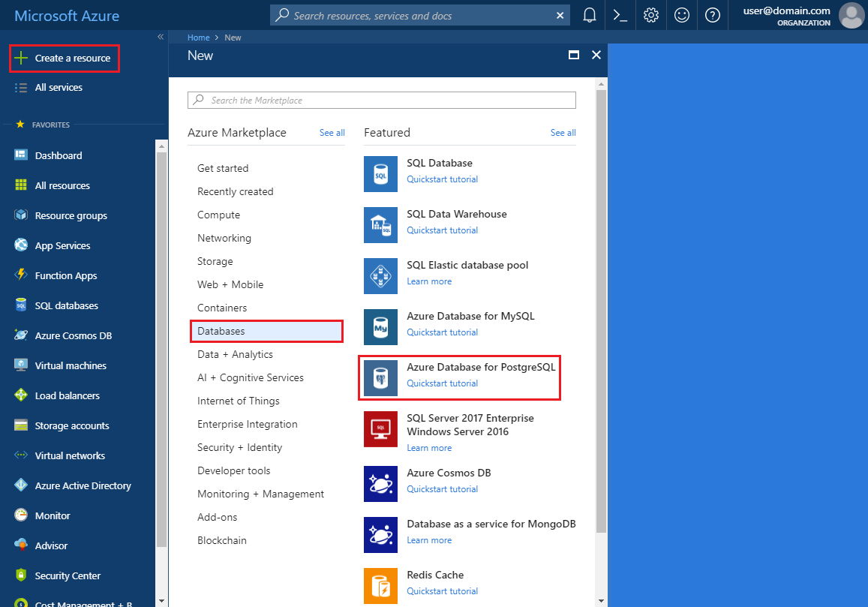
Task: Open SQL Elastic database pool icon
Action: (x=380, y=276)
